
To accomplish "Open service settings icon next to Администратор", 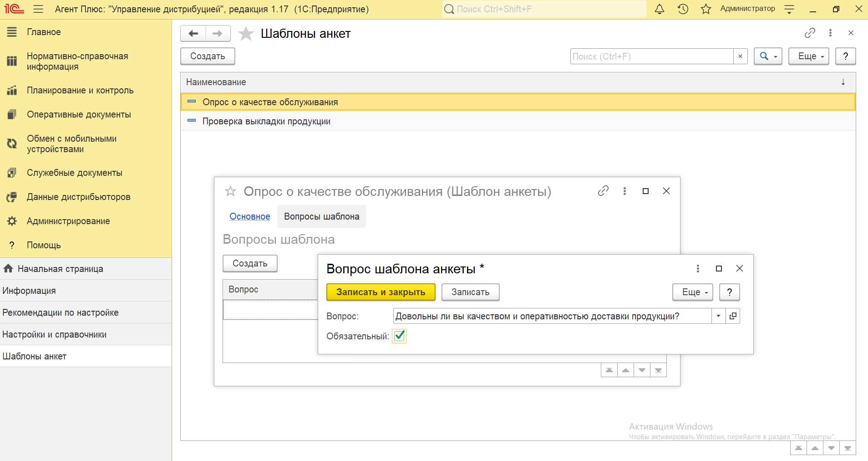I will (x=790, y=9).
